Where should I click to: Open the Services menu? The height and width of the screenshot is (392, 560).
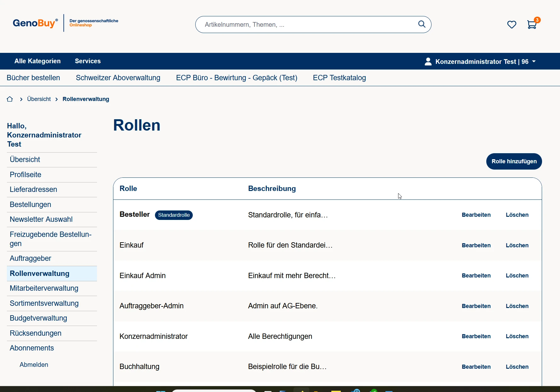(x=88, y=61)
